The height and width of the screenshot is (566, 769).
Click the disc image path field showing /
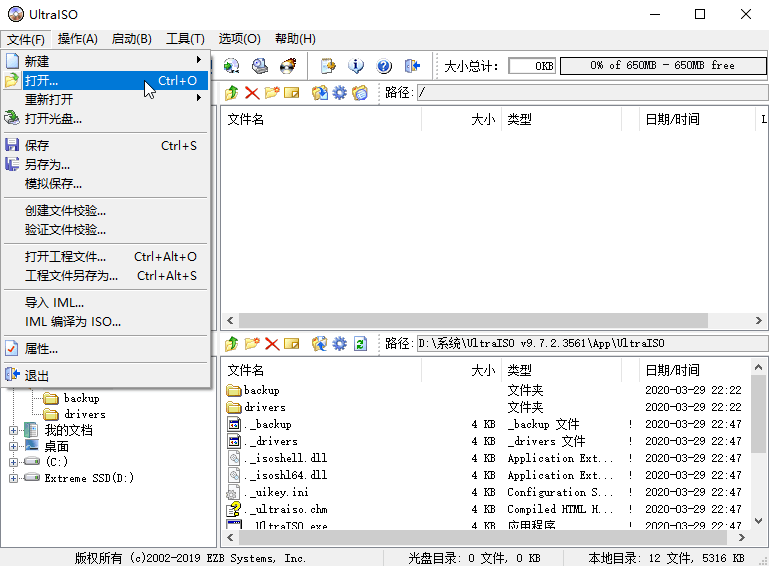click(592, 92)
